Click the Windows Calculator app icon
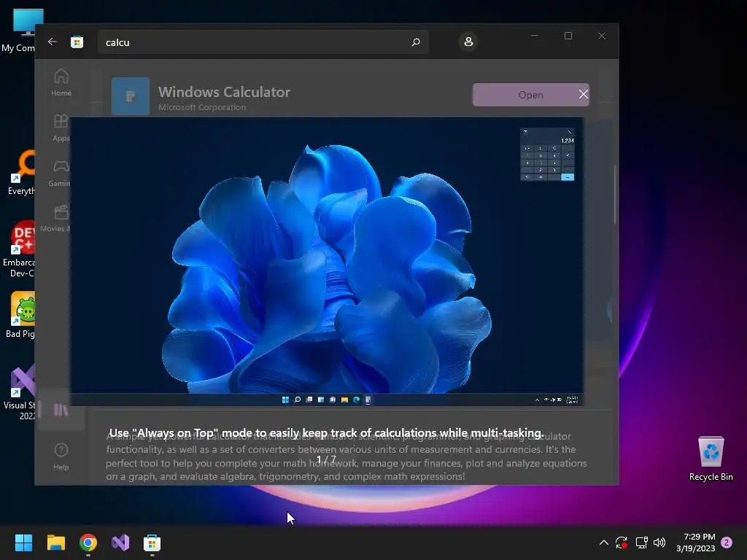 point(130,96)
